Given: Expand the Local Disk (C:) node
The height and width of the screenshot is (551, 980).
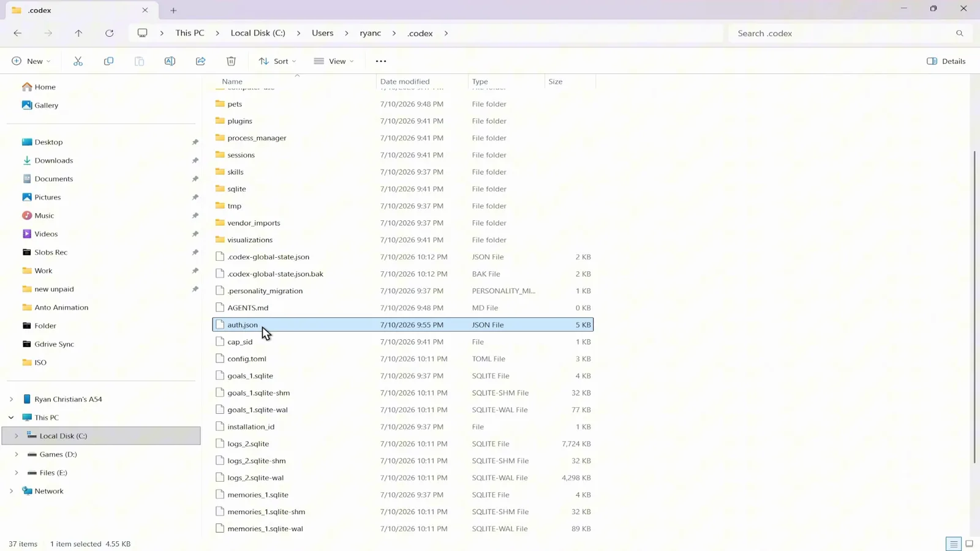Looking at the screenshot, I should [17, 436].
